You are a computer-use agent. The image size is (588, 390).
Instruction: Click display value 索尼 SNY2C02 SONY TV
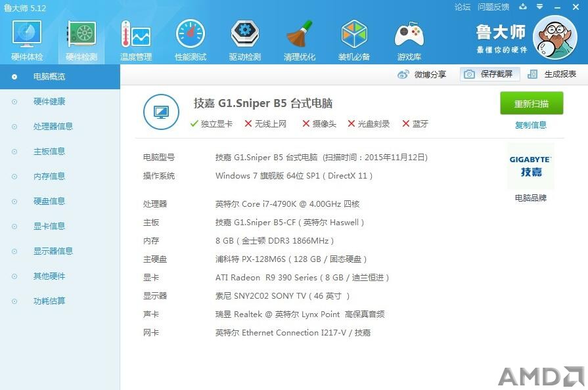click(283, 296)
